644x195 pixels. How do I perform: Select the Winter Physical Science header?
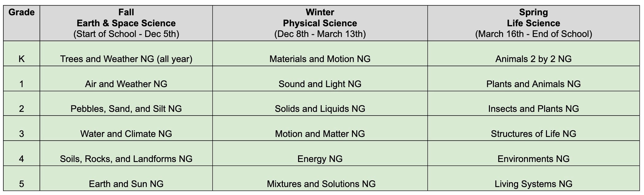point(320,23)
